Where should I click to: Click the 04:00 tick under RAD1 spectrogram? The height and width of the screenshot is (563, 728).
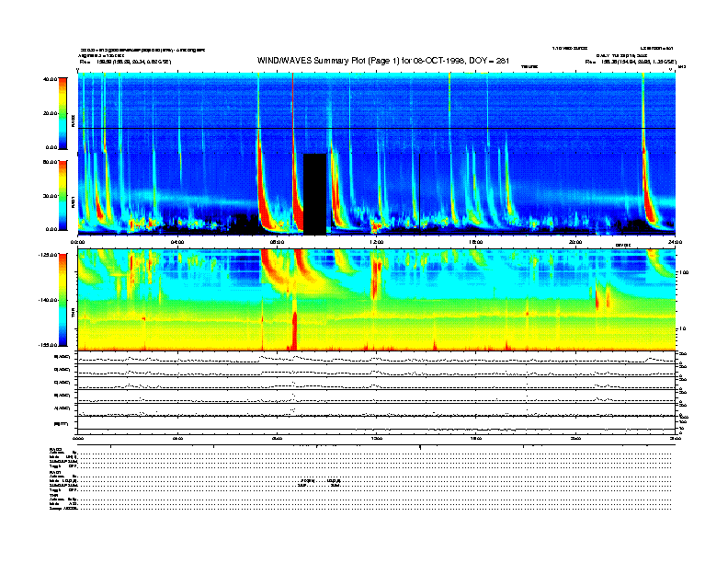177,242
